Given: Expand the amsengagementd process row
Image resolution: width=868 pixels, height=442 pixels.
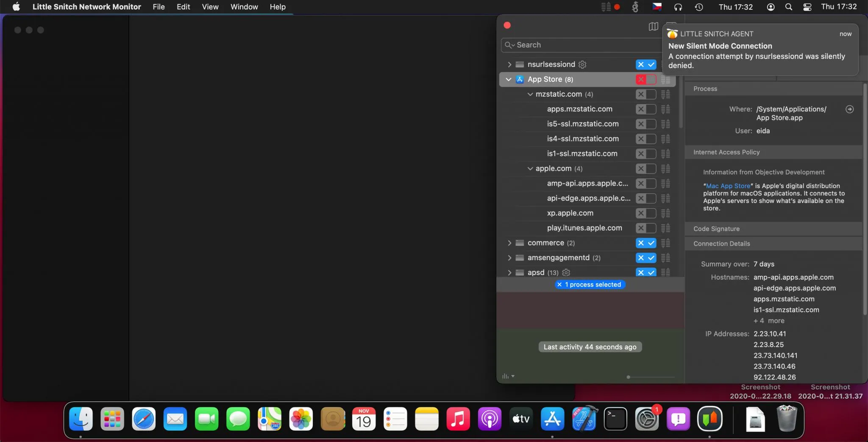Looking at the screenshot, I should pos(509,258).
